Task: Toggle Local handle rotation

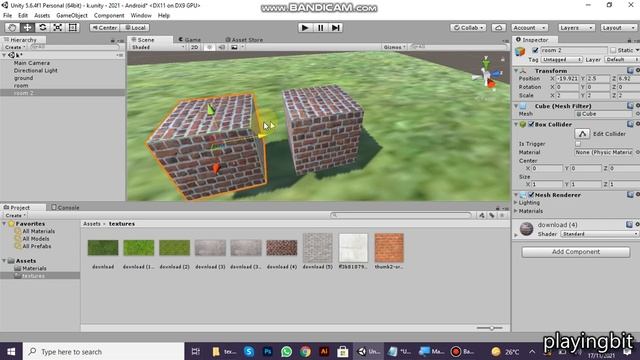Action: (135, 27)
